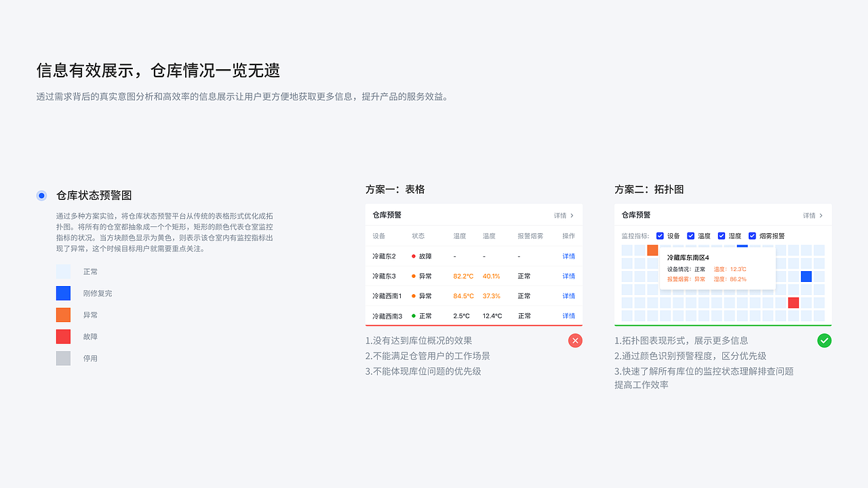
Task: Switch to the 方案一：表格 section
Action: (x=397, y=189)
